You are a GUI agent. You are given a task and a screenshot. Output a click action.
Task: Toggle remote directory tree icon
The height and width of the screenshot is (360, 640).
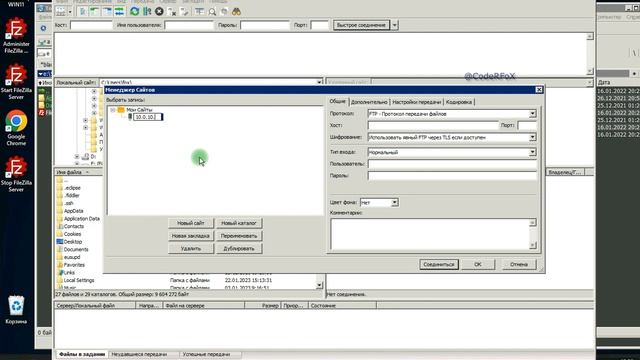click(x=107, y=12)
